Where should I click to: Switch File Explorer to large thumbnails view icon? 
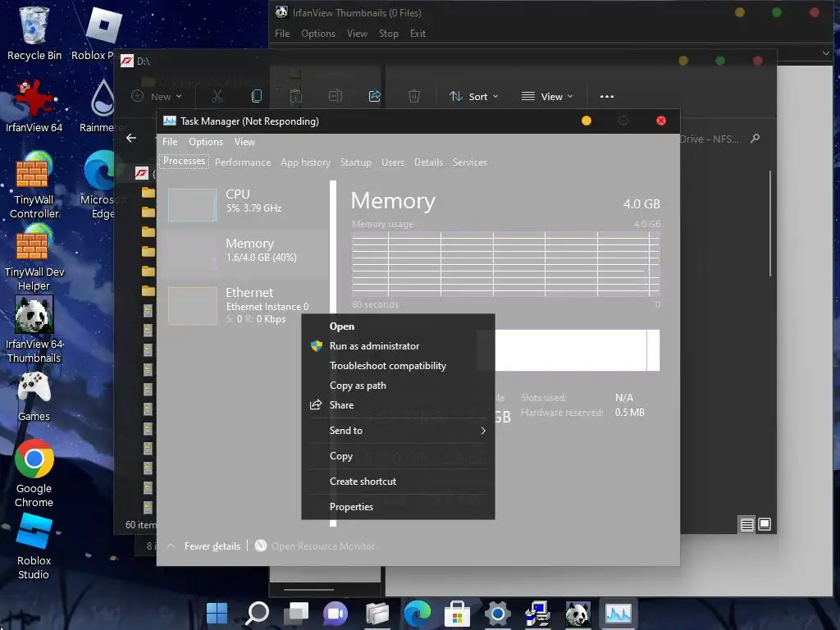(x=765, y=524)
